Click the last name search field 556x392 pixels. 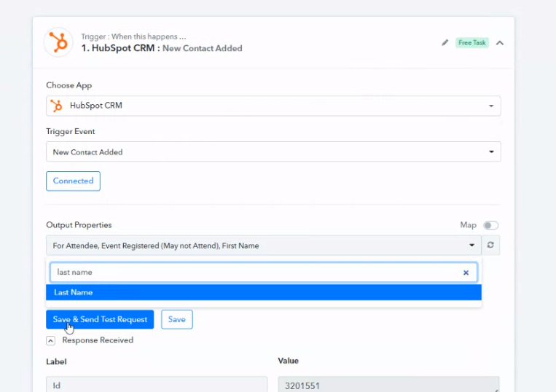click(264, 273)
